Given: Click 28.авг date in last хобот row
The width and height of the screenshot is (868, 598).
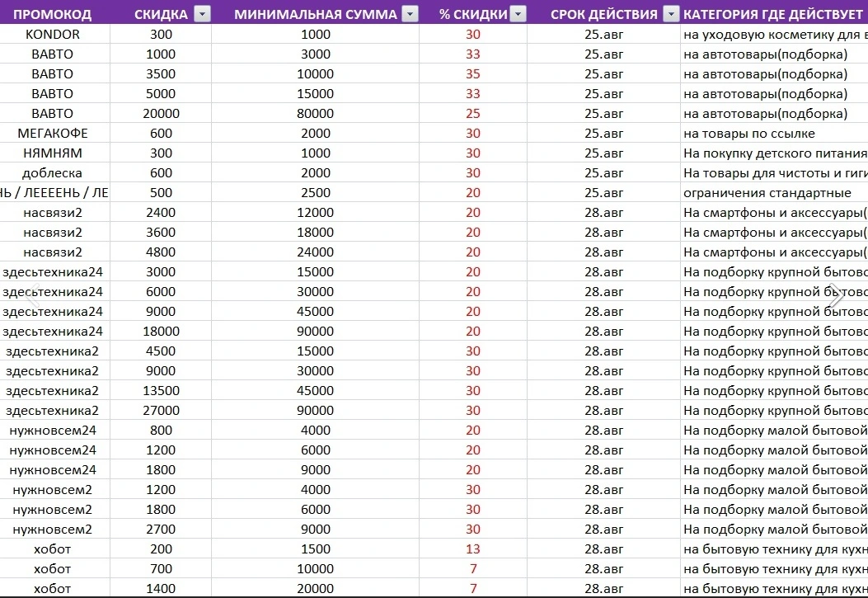Looking at the screenshot, I should pos(604,589).
